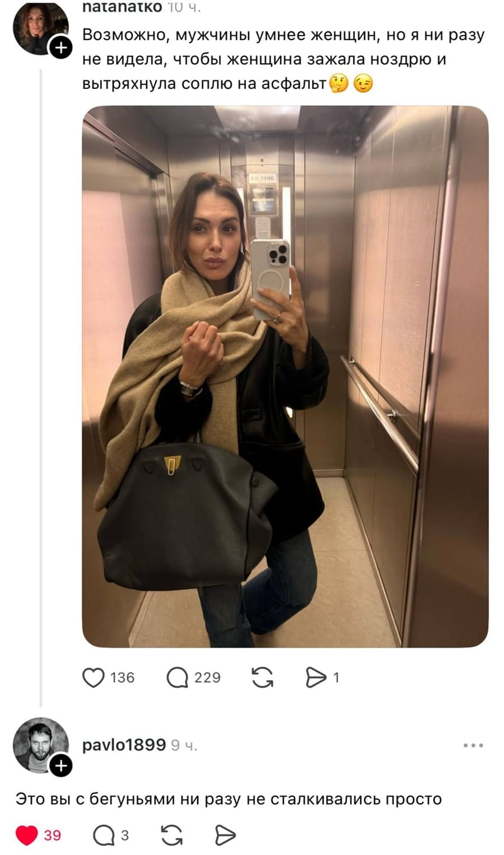View the 136 likes count
This screenshot has height=855, width=504.
(122, 678)
